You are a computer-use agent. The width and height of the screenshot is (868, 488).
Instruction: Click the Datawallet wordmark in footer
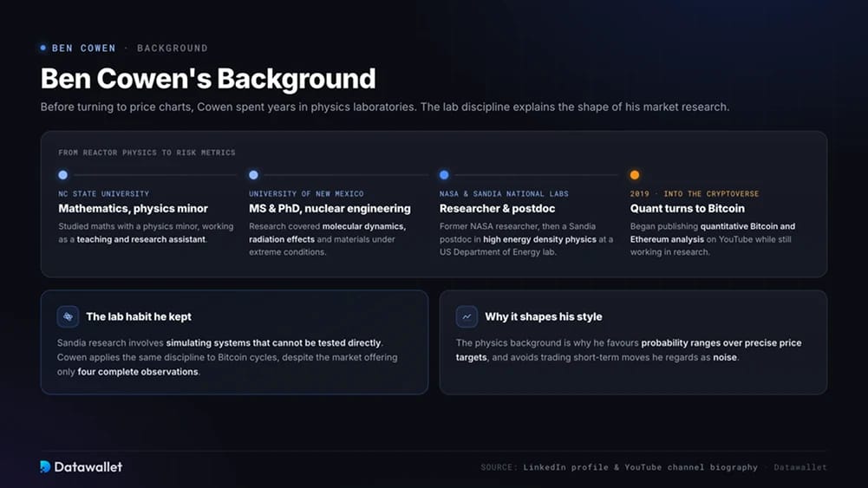(x=88, y=467)
